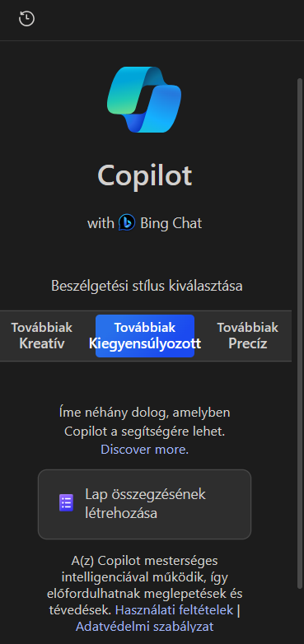Open the chat history clock icon

pyautogui.click(x=26, y=19)
